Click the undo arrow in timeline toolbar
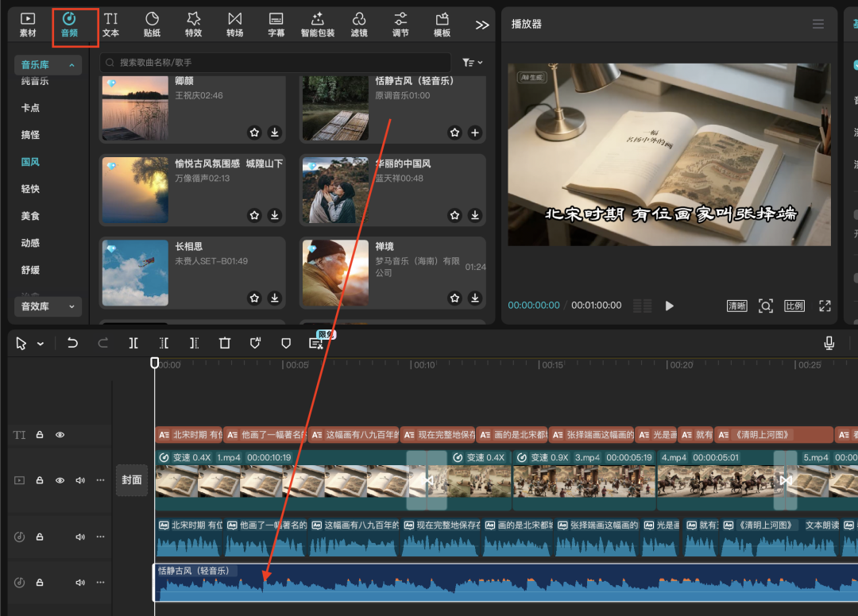This screenshot has width=858, height=616. [72, 343]
